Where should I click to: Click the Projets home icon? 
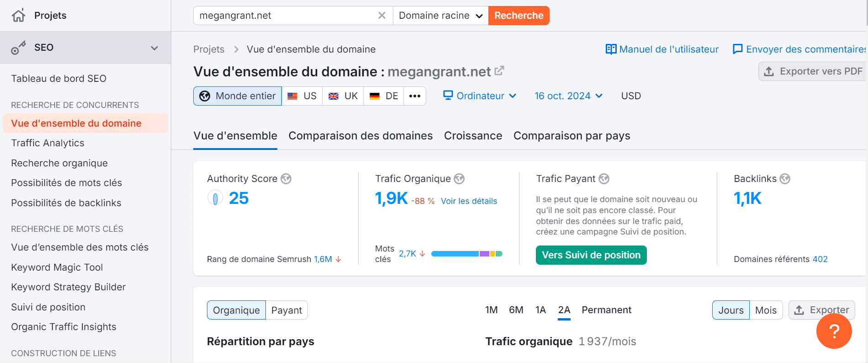coord(19,15)
